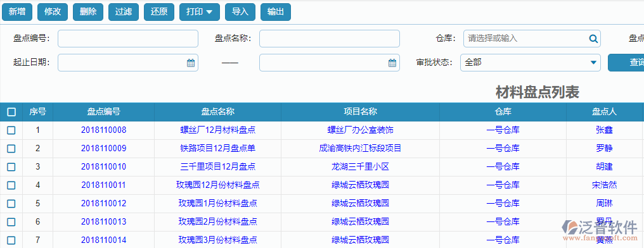Screen dimensions: 644x248
Task: Check the box for row 2018110010
Action: coord(11,167)
